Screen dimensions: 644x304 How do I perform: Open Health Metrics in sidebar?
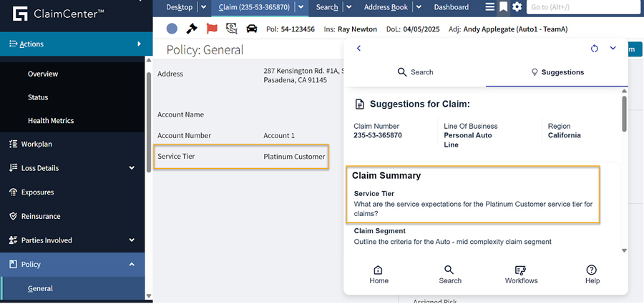coord(51,121)
